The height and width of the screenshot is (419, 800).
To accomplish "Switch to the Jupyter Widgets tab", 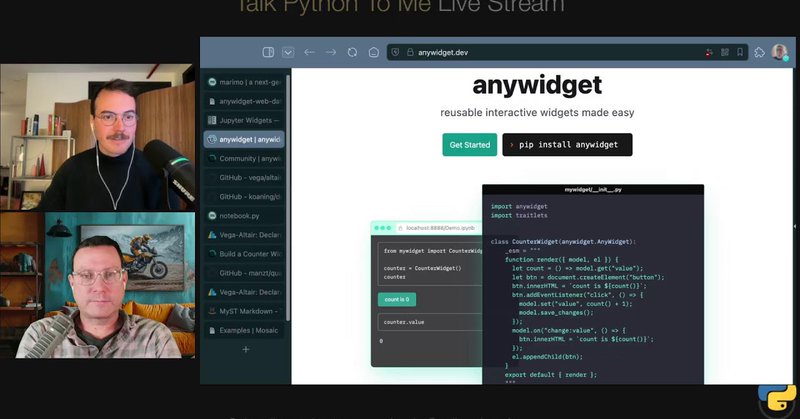I will [244, 120].
